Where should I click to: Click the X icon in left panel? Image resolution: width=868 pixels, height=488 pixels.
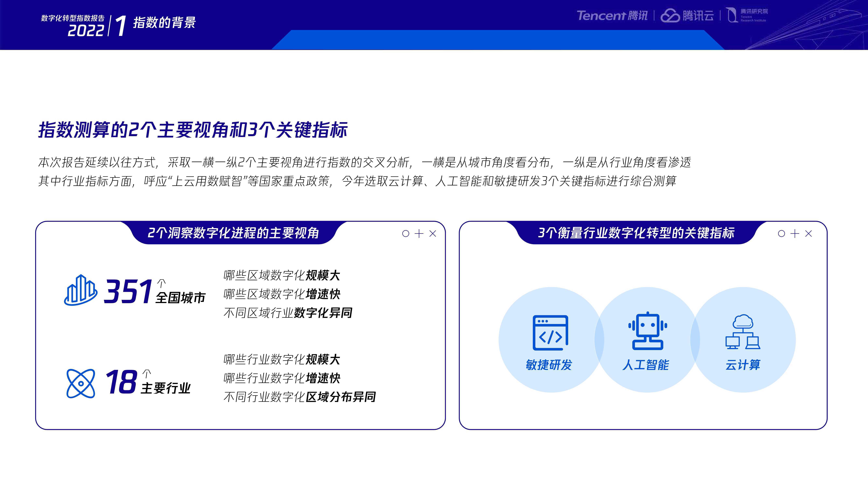433,233
